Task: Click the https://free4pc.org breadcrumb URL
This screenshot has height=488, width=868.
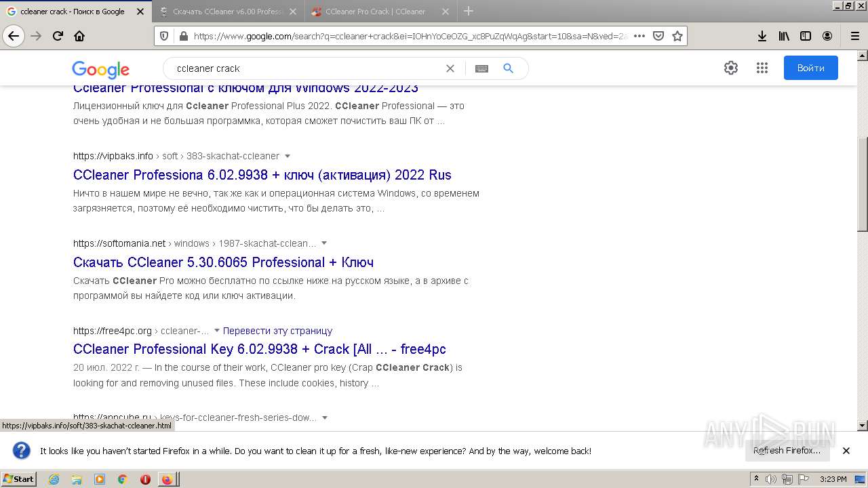Action: tap(113, 331)
